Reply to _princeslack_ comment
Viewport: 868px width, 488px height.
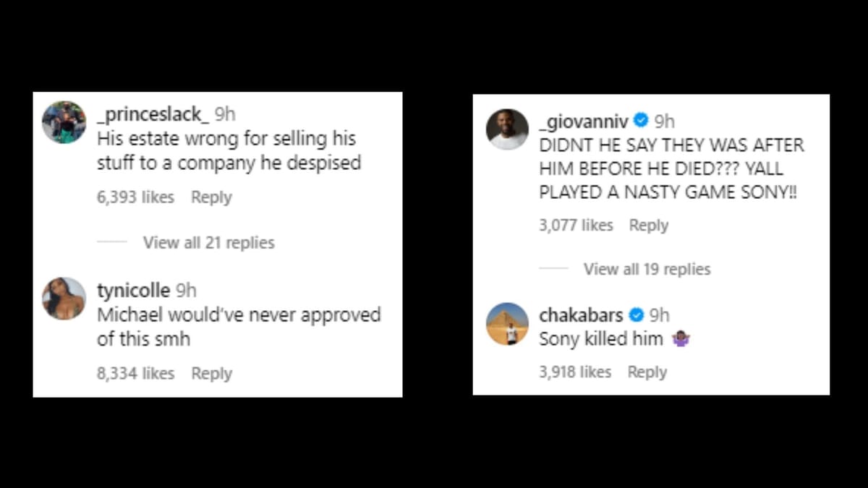click(x=211, y=197)
